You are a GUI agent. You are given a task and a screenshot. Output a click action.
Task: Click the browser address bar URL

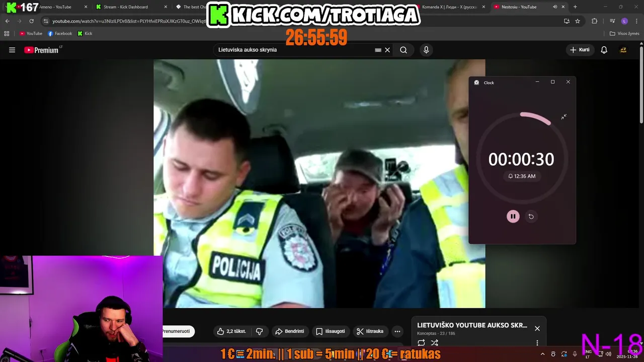pos(129,21)
